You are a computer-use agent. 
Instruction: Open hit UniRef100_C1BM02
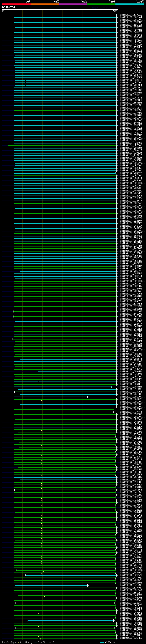point(131,289)
